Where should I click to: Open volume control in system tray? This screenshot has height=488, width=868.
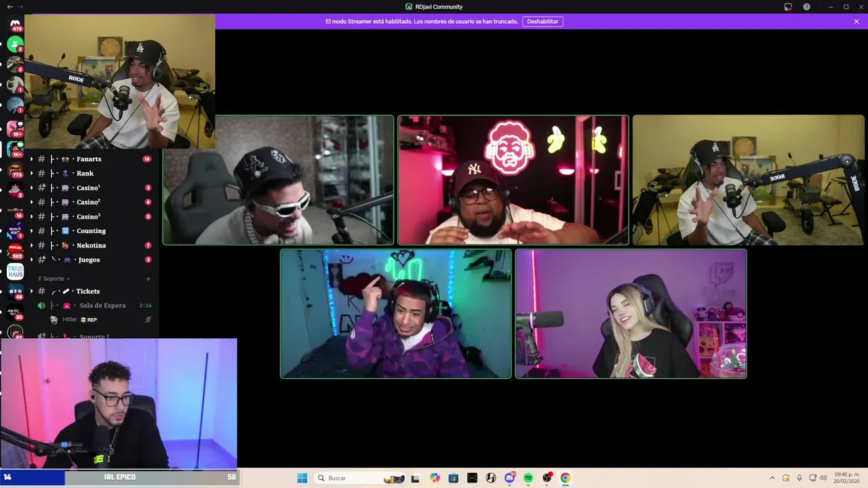coord(823,478)
